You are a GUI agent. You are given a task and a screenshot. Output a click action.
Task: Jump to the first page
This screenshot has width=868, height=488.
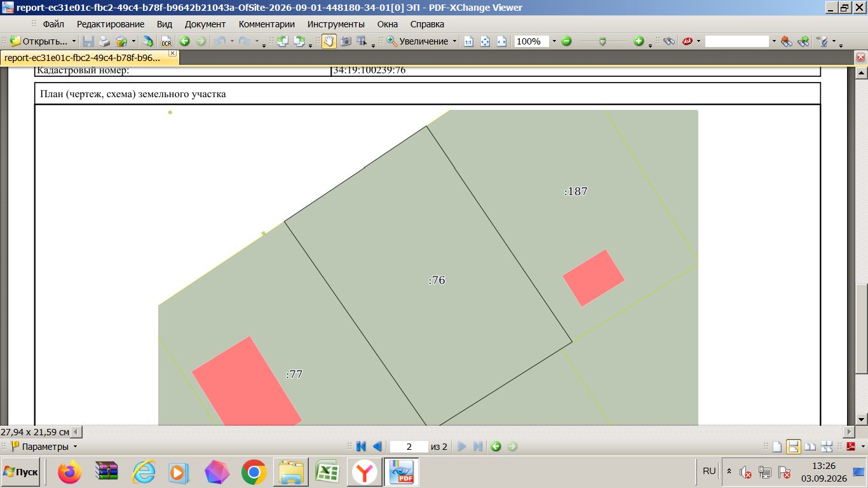361,447
